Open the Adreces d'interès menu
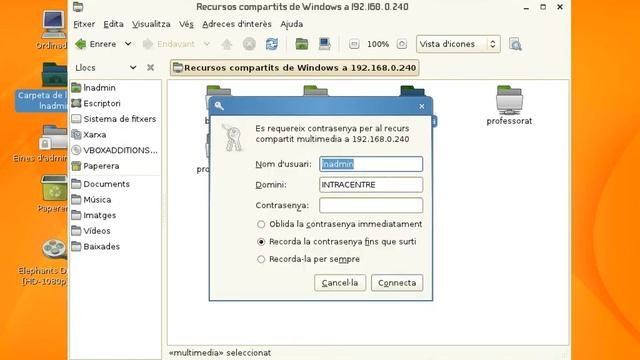This screenshot has width=640, height=360. (237, 24)
